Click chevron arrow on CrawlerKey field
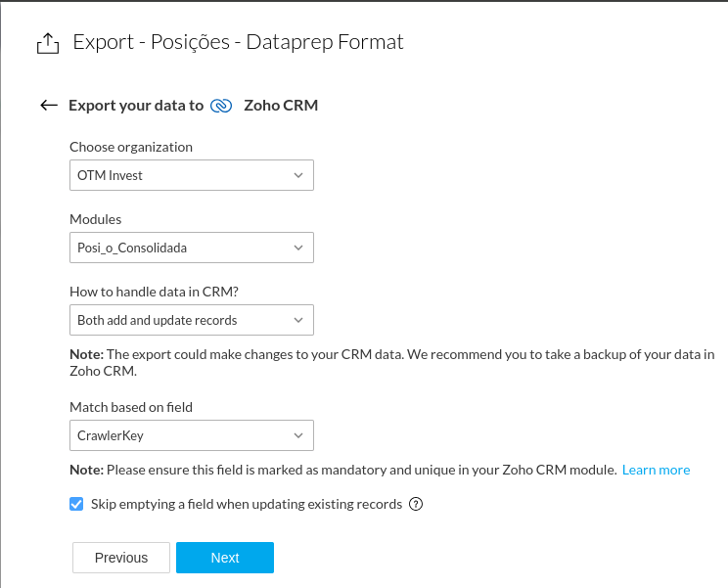This screenshot has width=728, height=588. 298,435
